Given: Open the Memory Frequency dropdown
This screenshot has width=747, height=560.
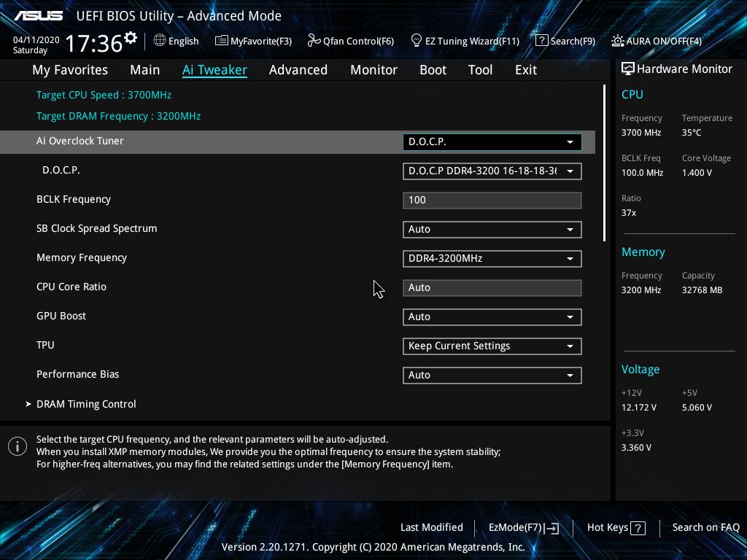Looking at the screenshot, I should pos(492,259).
